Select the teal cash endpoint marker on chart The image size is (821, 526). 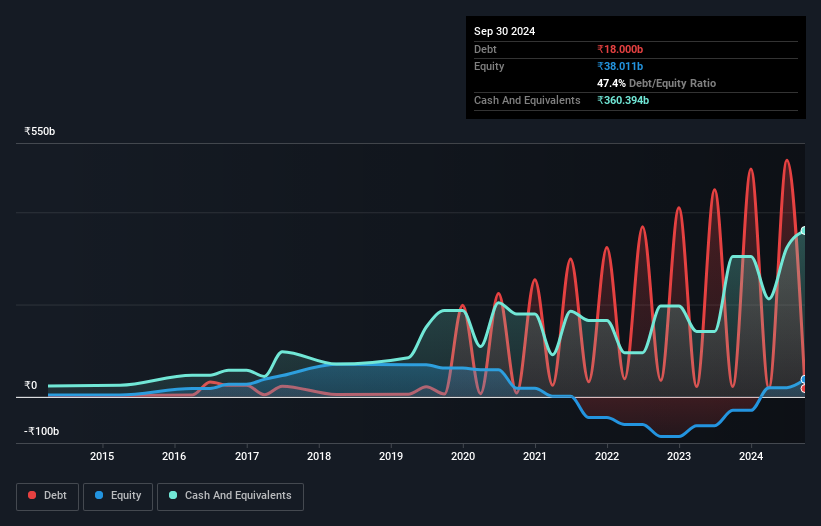point(805,231)
